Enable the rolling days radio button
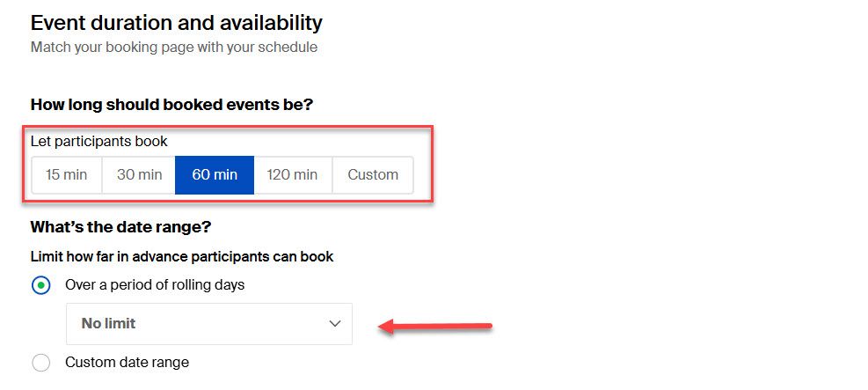 40,285
